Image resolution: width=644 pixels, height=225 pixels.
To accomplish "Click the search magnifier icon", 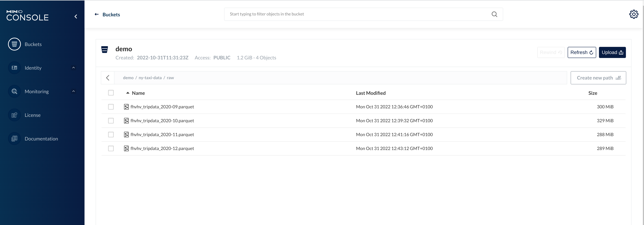I will tap(494, 14).
